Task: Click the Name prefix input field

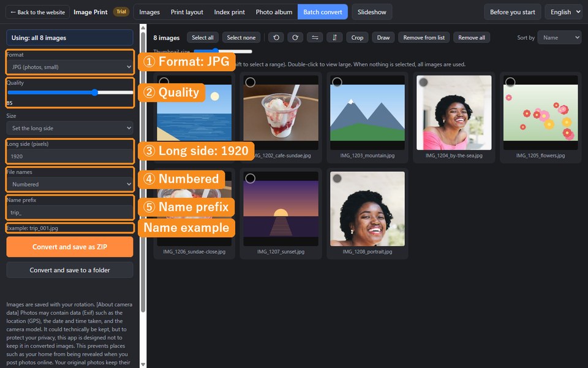Action: [x=70, y=213]
